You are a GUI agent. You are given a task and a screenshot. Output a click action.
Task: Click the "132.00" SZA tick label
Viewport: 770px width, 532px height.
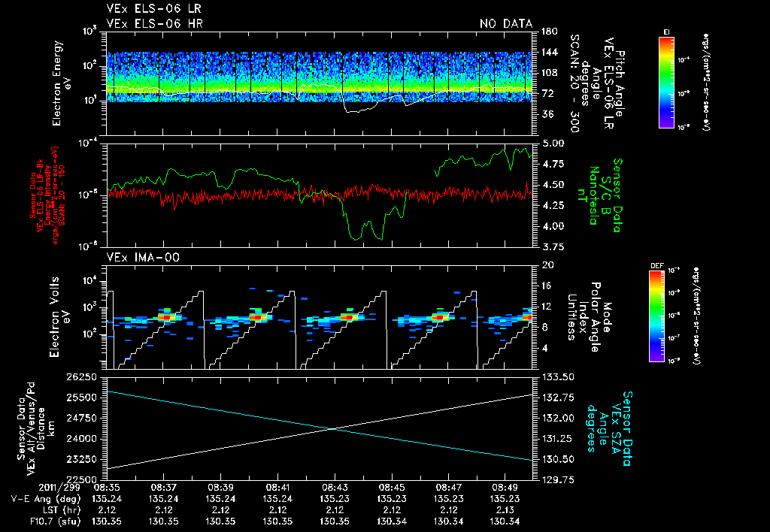(558, 418)
